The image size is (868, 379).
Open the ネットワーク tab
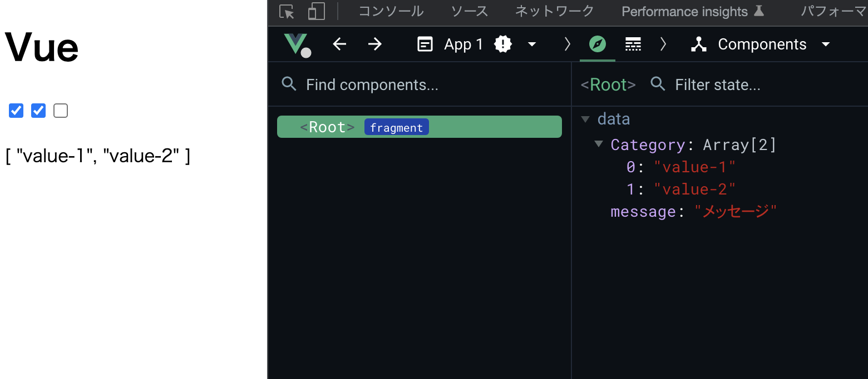point(555,12)
